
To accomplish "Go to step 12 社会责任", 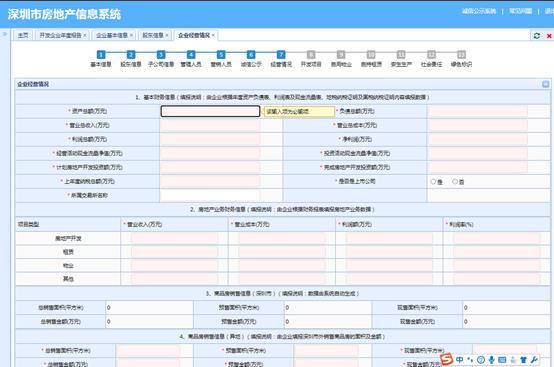I will click(x=431, y=59).
